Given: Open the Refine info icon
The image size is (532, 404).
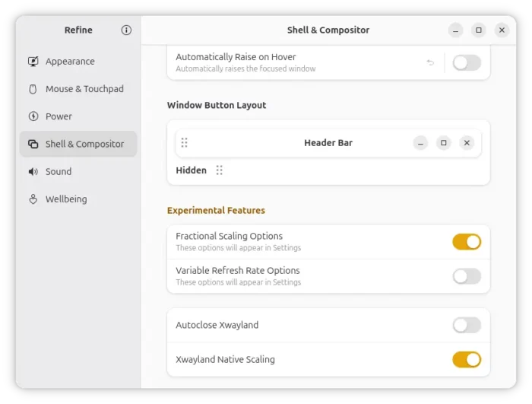Looking at the screenshot, I should pyautogui.click(x=126, y=30).
